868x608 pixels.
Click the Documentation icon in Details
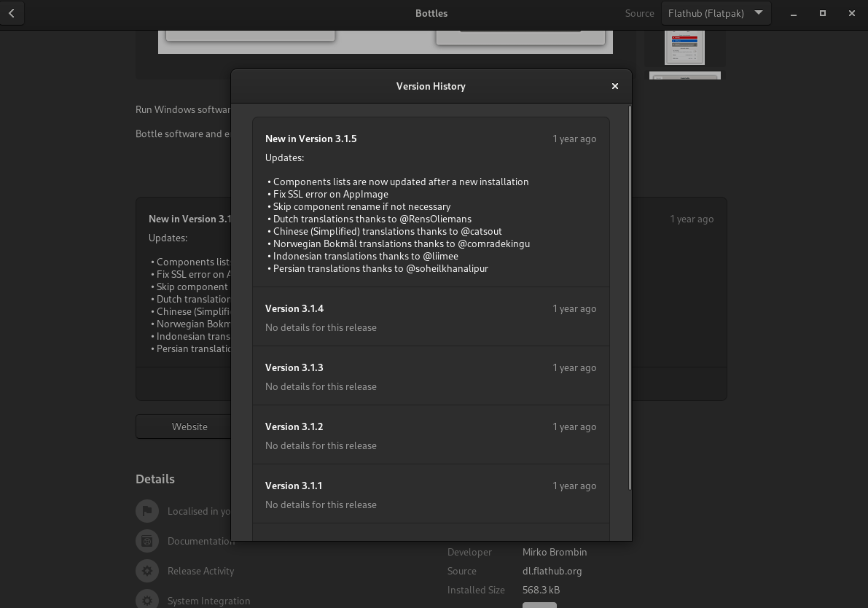coord(147,541)
